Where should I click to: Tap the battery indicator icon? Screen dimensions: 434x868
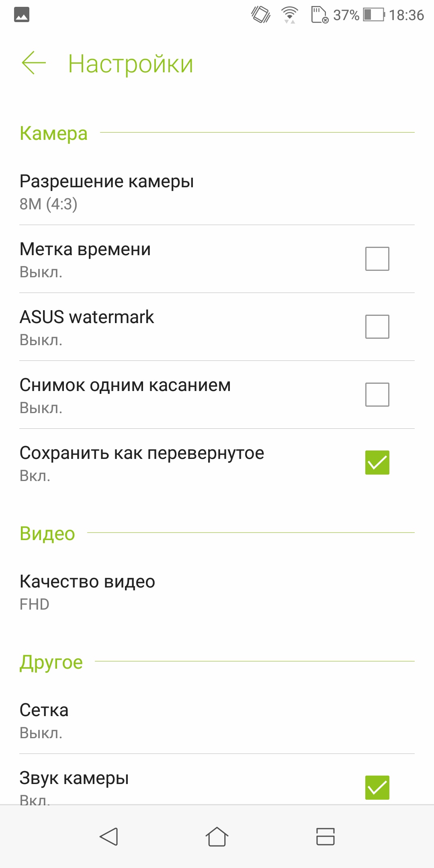coord(374,15)
